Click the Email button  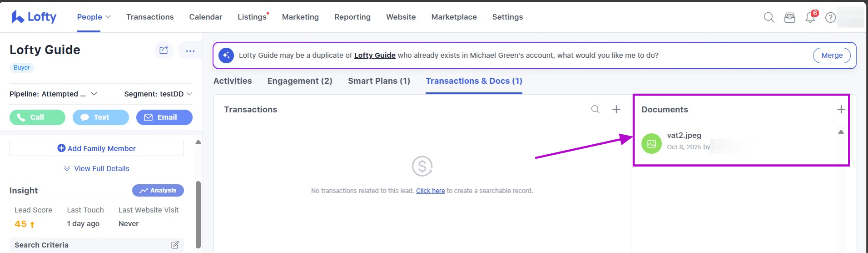(x=164, y=117)
